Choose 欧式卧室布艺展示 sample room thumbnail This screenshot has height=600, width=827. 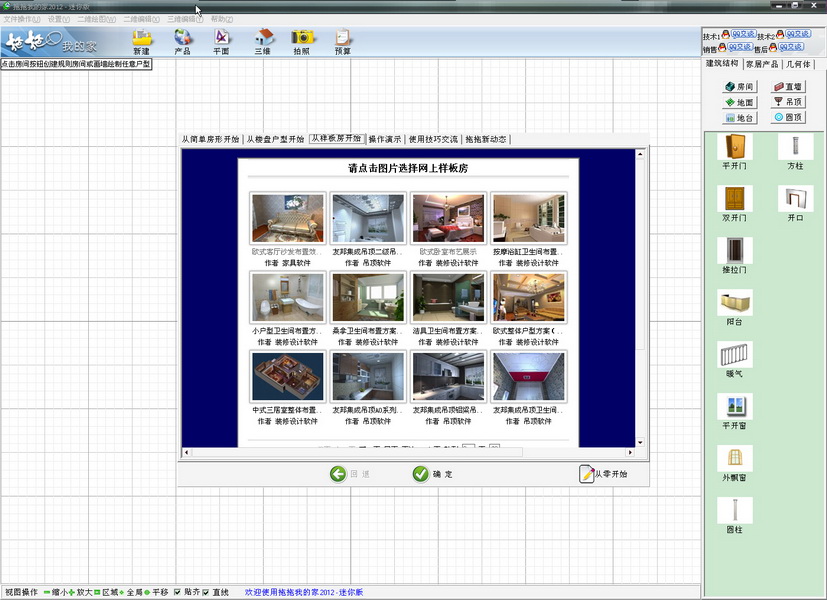448,218
